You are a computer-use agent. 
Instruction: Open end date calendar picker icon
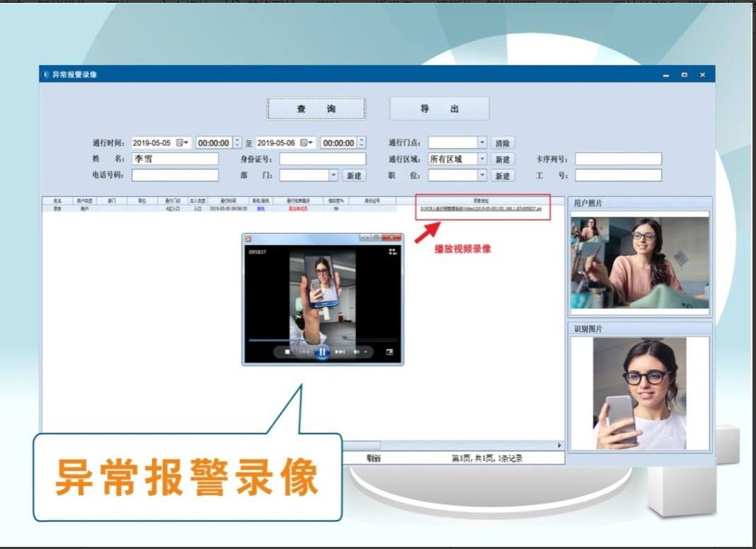click(307, 142)
